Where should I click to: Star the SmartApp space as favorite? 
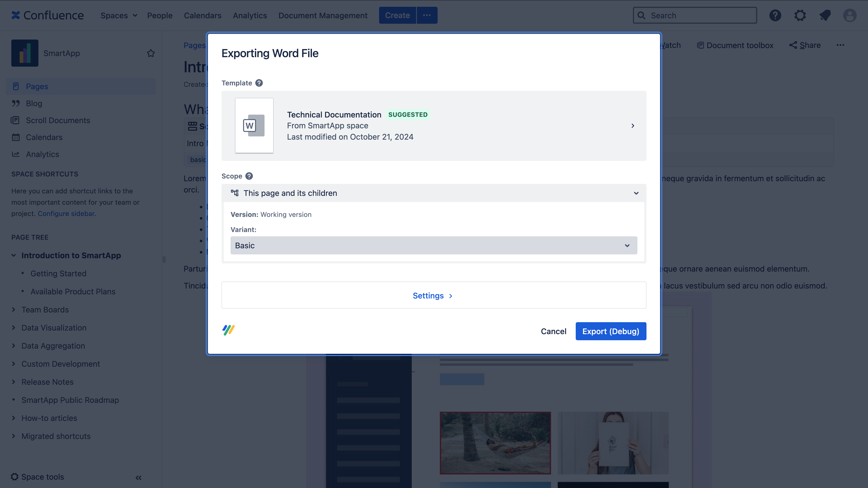pos(151,53)
